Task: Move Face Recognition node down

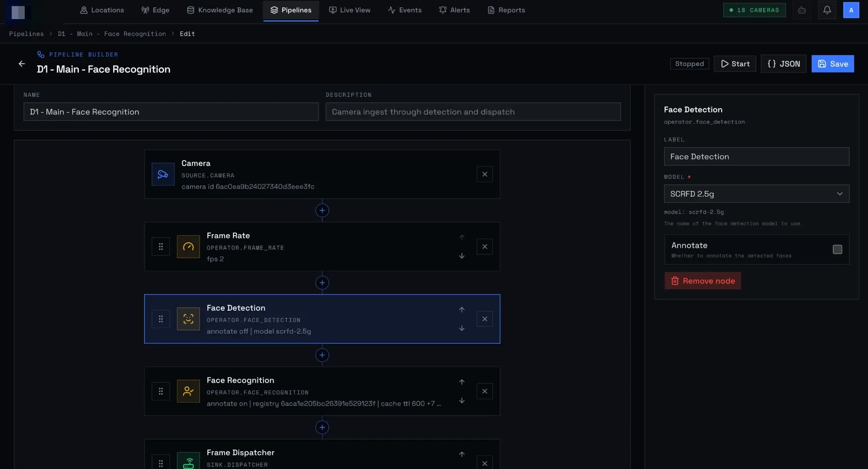Action: pos(462,400)
